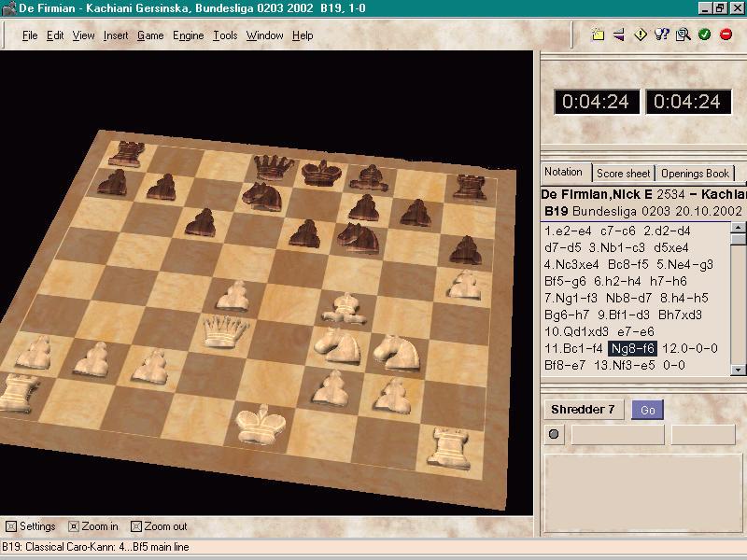Open the Game menu
The image size is (747, 560).
click(x=149, y=35)
